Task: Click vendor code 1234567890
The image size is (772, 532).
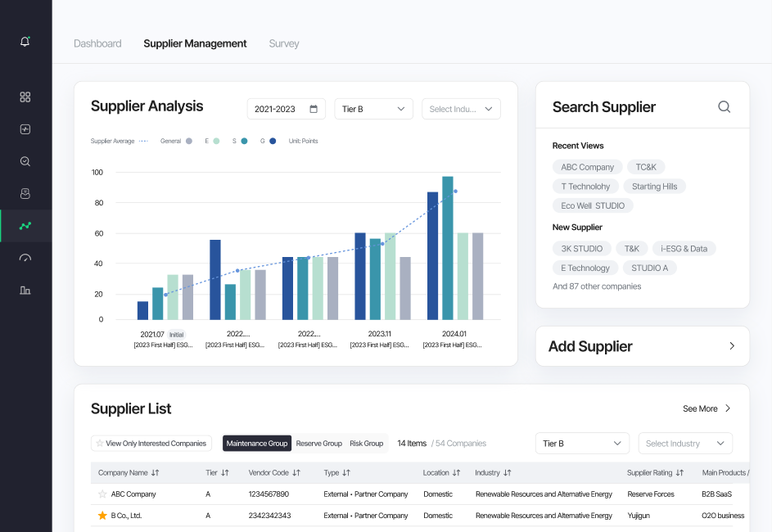Action: (x=269, y=494)
